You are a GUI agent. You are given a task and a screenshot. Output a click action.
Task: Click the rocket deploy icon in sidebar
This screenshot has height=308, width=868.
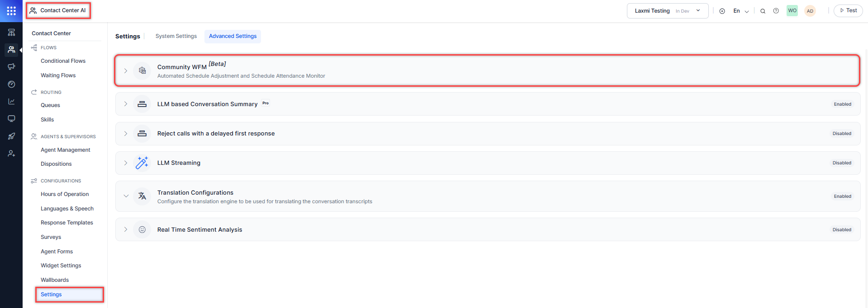pos(11,136)
